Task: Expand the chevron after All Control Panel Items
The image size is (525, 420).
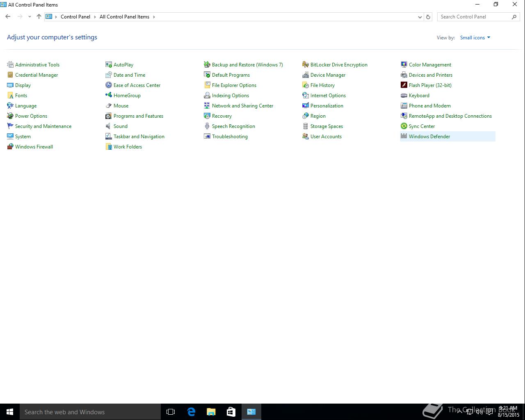Action: click(154, 17)
